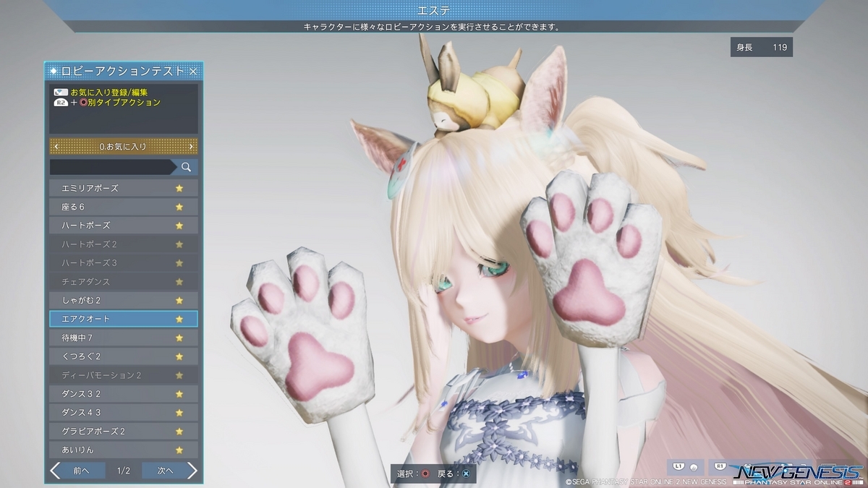Select ダンス32 action
868x488 pixels.
(124, 394)
